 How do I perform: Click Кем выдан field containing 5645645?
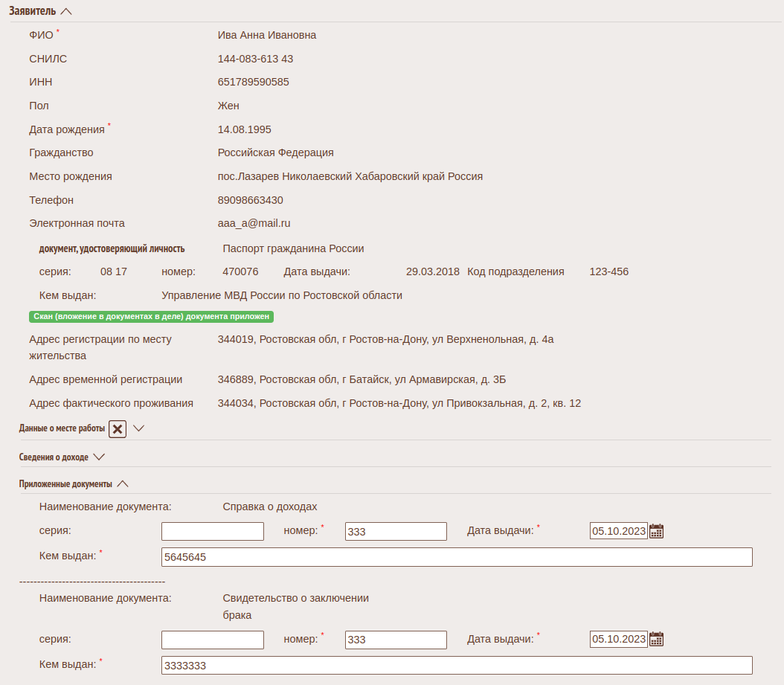(457, 557)
